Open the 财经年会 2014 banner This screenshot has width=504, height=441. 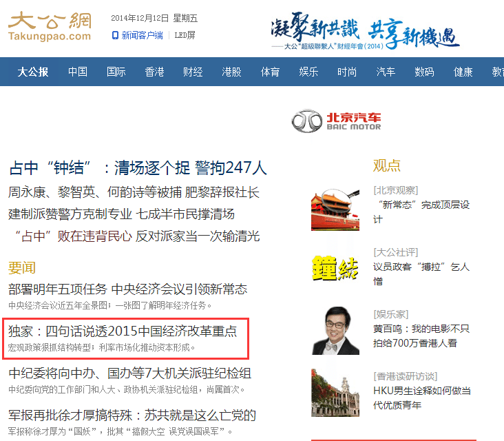point(365,31)
